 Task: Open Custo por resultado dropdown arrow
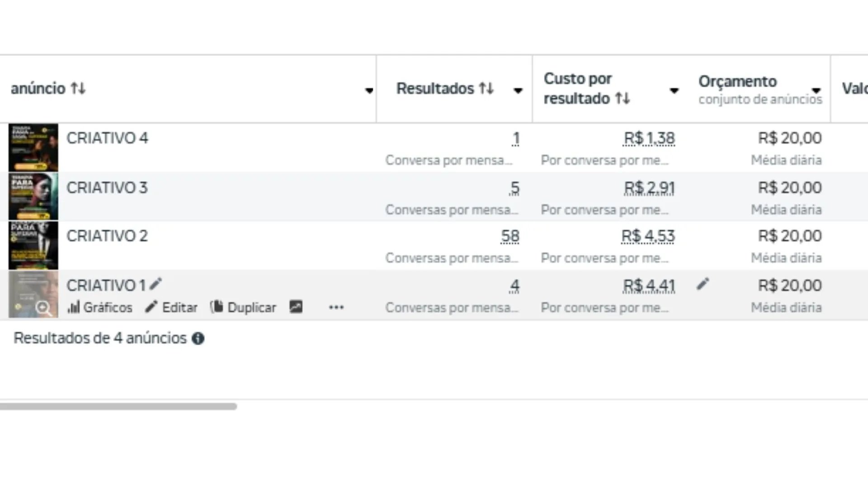click(x=674, y=90)
